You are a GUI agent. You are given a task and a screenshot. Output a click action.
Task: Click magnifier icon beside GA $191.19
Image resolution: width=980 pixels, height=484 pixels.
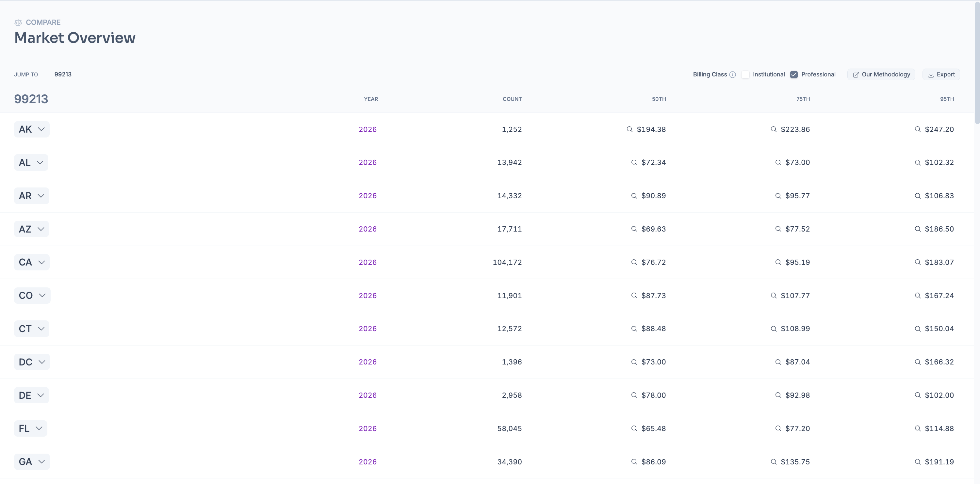(x=918, y=461)
